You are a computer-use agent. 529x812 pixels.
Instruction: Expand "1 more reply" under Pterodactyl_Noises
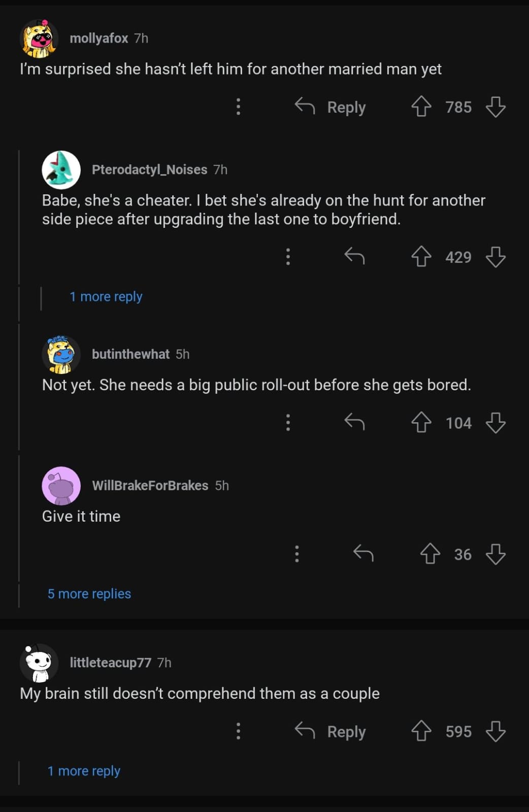click(x=106, y=296)
